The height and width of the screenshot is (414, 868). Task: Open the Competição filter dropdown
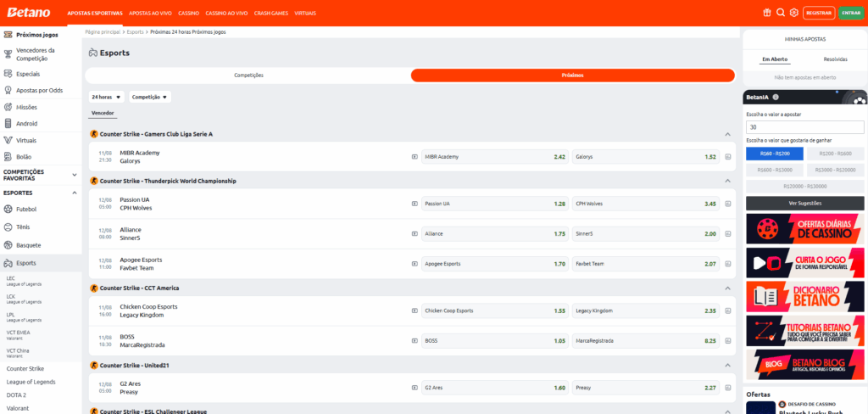pos(150,97)
